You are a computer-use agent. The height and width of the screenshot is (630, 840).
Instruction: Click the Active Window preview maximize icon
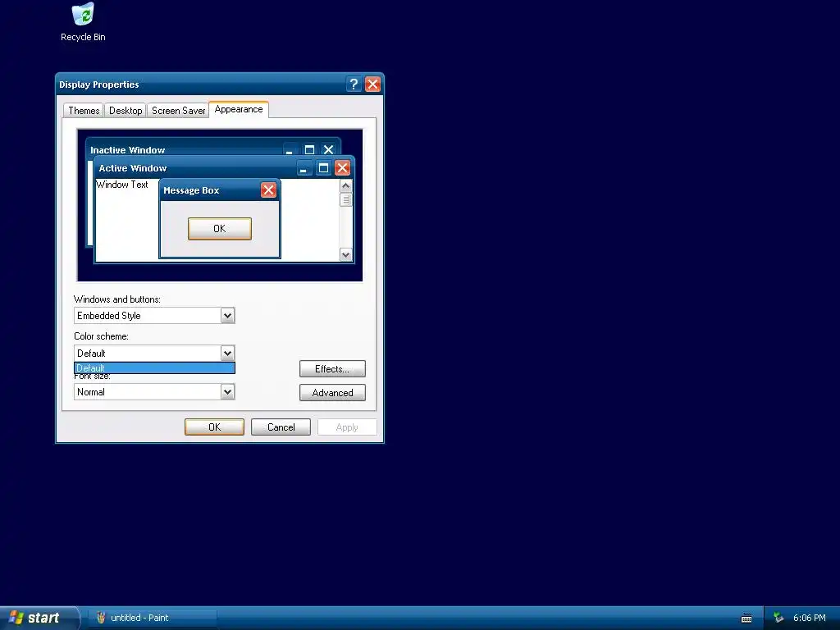point(323,168)
